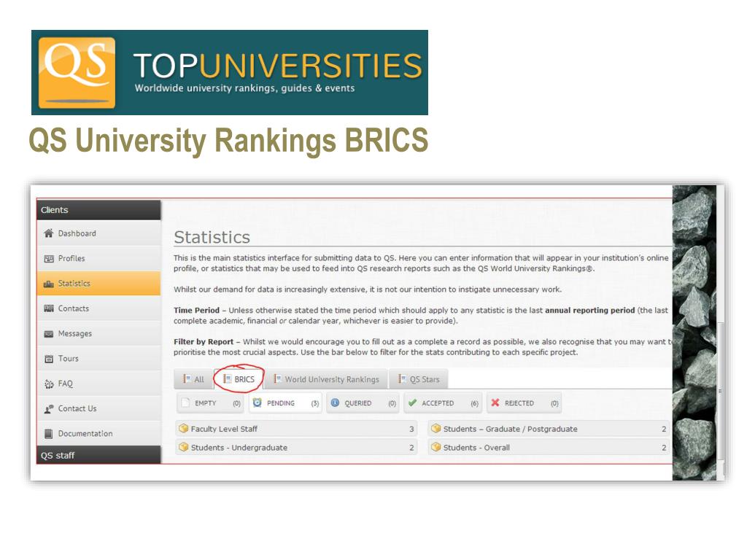Click the QS logo in the banner
Image resolution: width=747 pixels, height=560 pixels.
pyautogui.click(x=77, y=72)
